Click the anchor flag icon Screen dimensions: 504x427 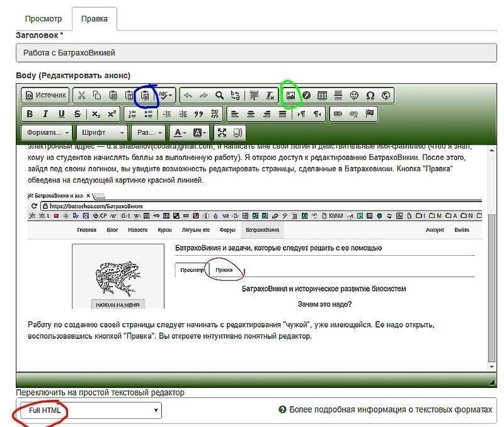[370, 114]
